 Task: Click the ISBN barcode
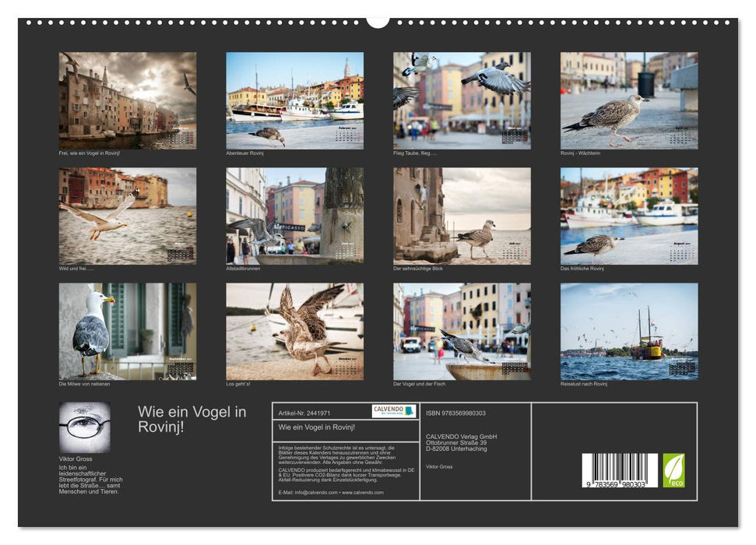[620, 470]
